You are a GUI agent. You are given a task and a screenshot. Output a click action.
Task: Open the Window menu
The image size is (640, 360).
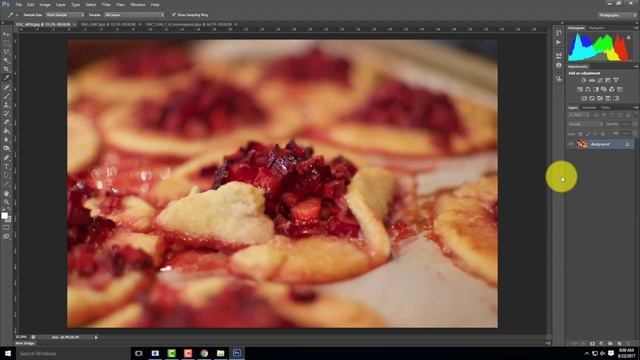tap(138, 4)
